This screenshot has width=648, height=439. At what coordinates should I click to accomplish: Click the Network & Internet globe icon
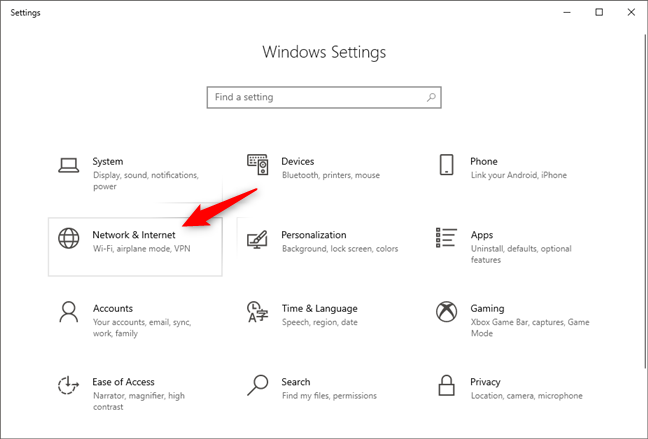click(x=69, y=239)
